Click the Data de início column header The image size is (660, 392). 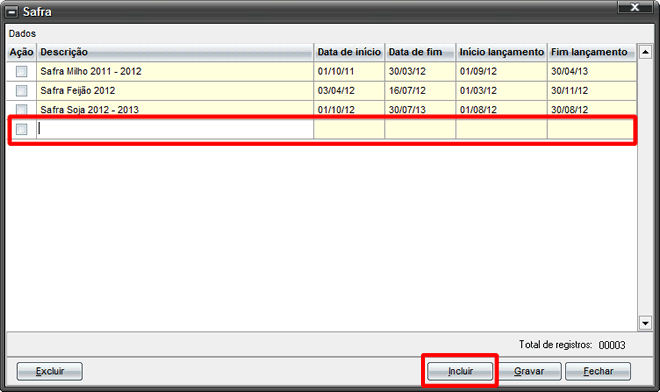pyautogui.click(x=349, y=52)
